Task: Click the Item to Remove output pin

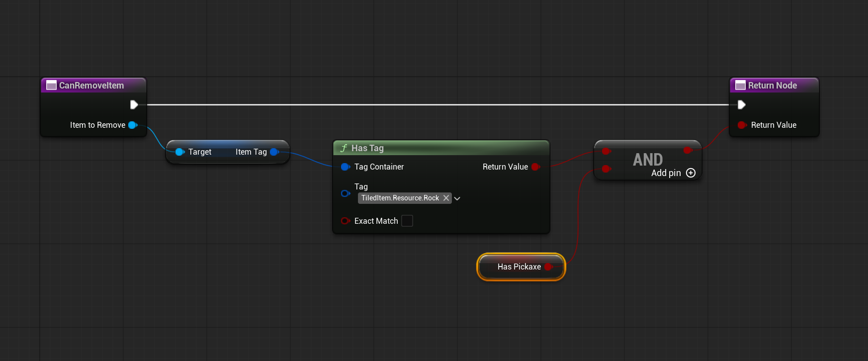Action: [x=132, y=125]
